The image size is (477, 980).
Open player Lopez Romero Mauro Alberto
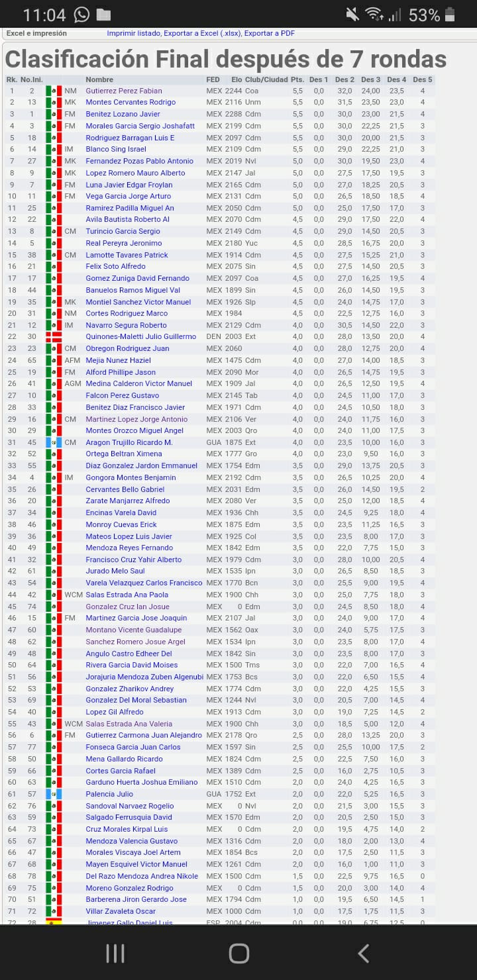coord(135,173)
